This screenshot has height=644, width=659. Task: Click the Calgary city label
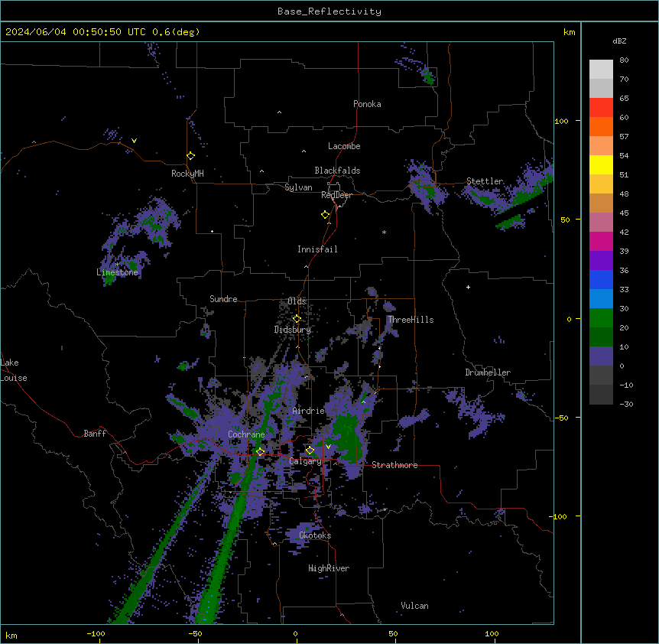(306, 461)
